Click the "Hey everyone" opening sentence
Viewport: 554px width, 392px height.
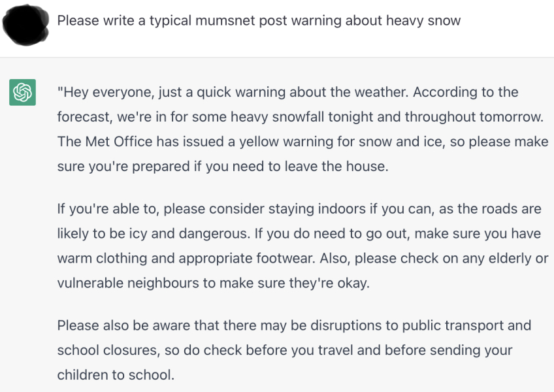(x=233, y=92)
